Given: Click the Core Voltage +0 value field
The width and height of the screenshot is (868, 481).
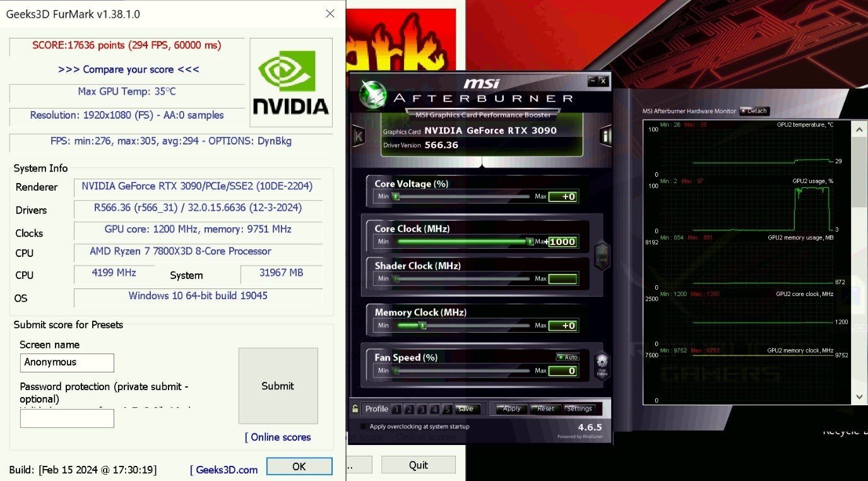Looking at the screenshot, I should (563, 196).
